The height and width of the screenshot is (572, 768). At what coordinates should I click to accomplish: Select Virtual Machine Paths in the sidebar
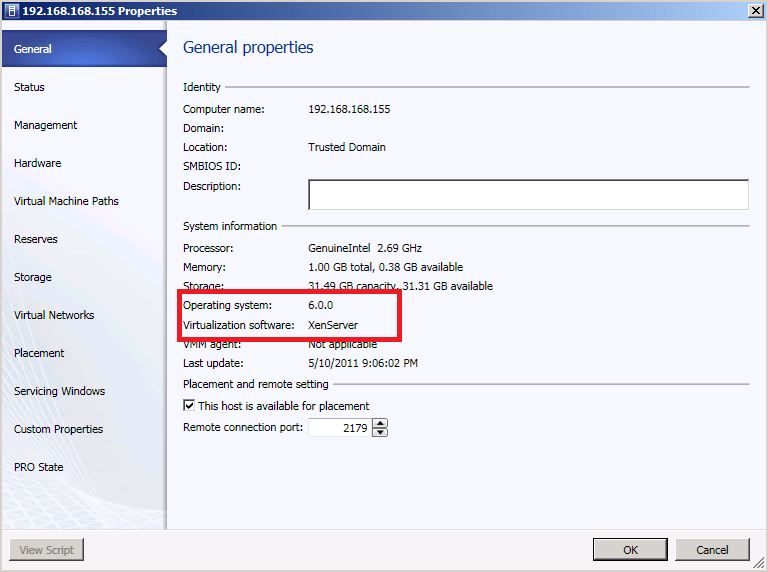click(66, 201)
